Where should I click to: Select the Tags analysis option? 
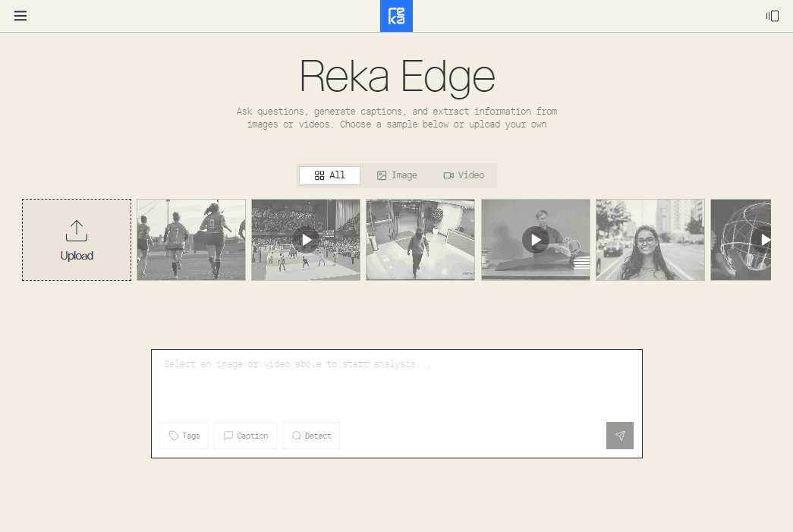tap(183, 435)
